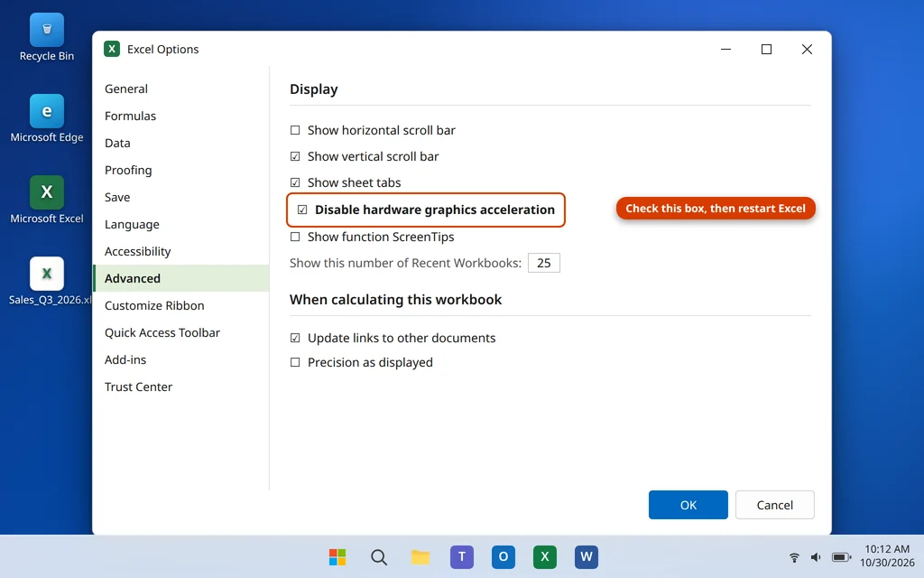The image size is (924, 578).
Task: Maximize the Excel Options window
Action: click(766, 50)
